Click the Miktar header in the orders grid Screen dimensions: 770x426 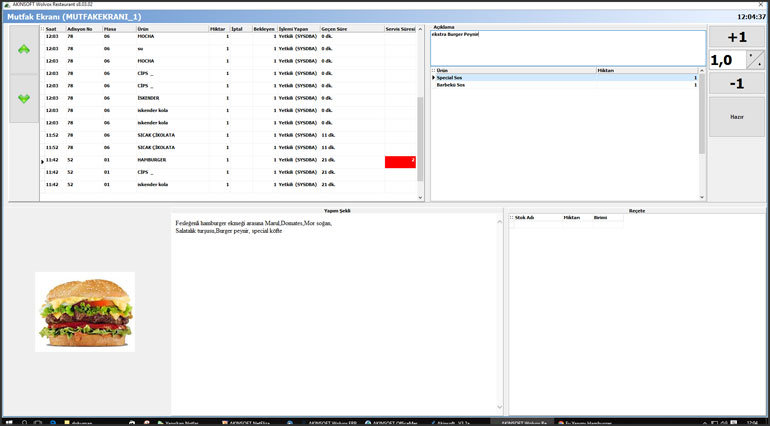coord(219,29)
